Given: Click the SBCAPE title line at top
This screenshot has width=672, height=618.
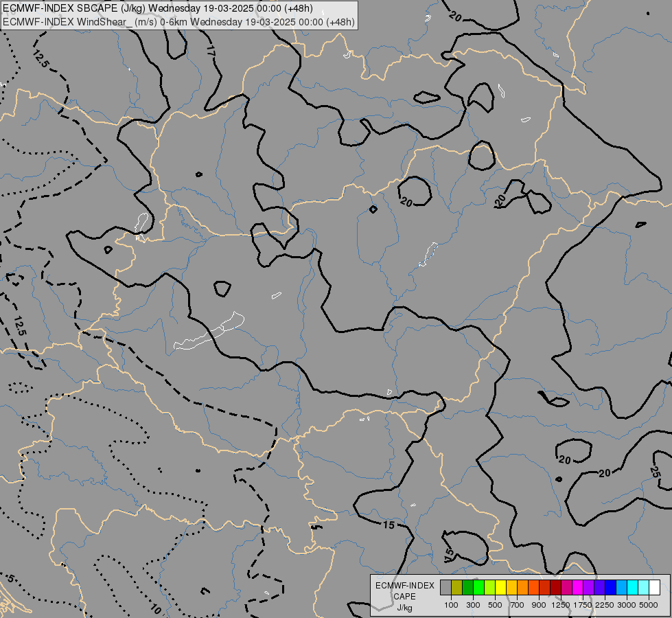Looking at the screenshot, I should coord(158,8).
